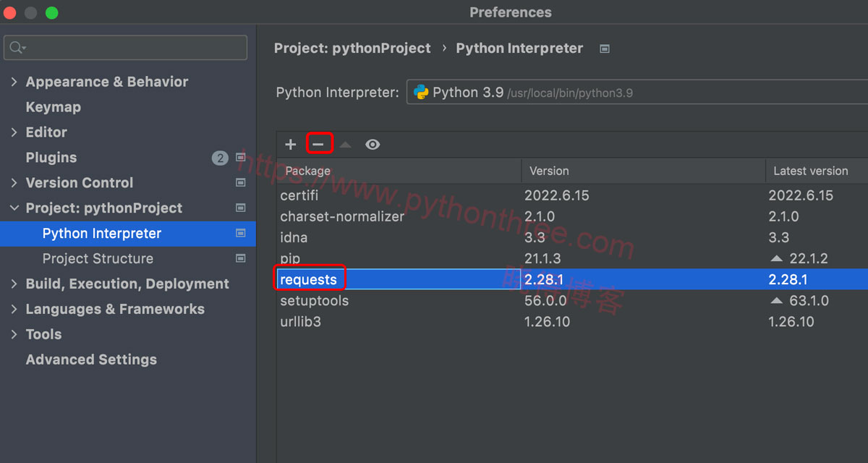Click the Python Interpreter field label
Viewport: 868px width, 463px height.
pyautogui.click(x=337, y=93)
